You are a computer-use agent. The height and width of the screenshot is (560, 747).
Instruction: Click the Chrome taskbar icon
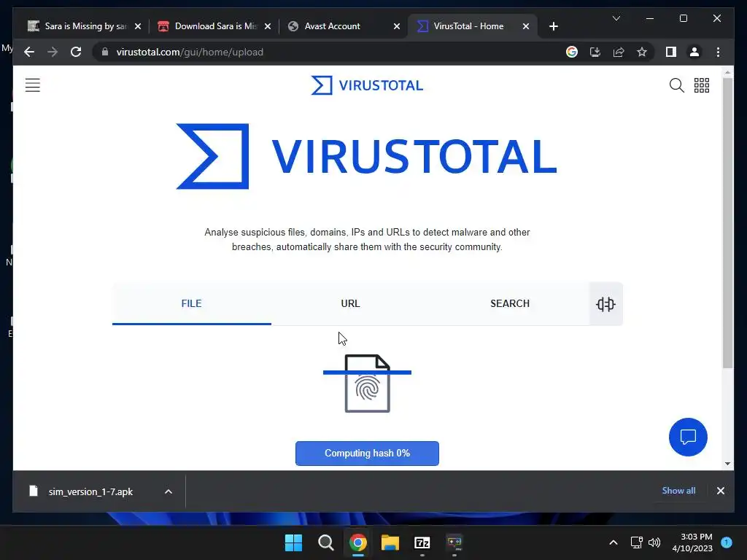pos(357,542)
